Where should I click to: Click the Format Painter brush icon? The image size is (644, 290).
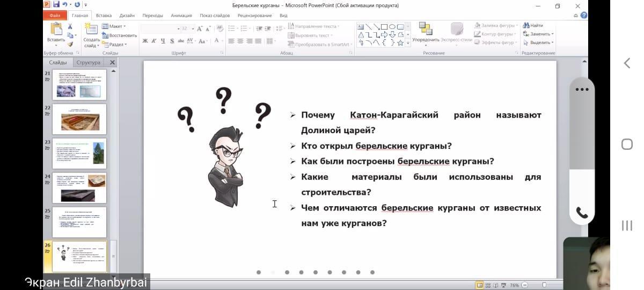(x=70, y=44)
